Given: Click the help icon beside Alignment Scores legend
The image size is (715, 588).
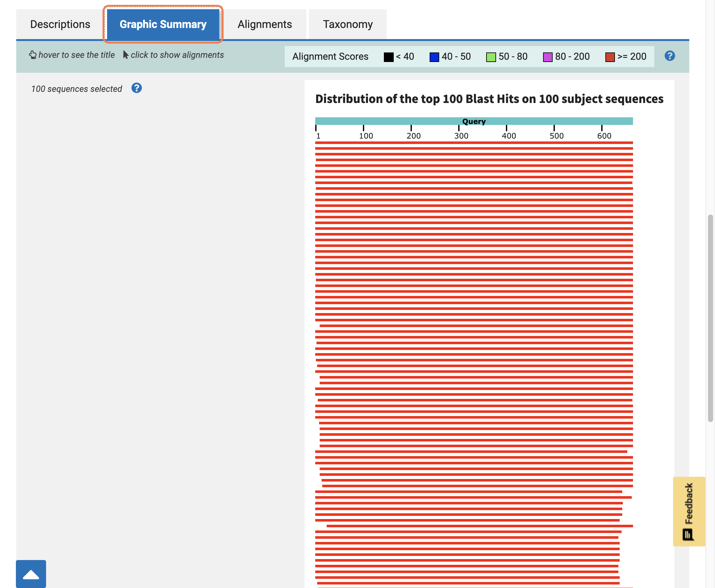Looking at the screenshot, I should (x=669, y=56).
